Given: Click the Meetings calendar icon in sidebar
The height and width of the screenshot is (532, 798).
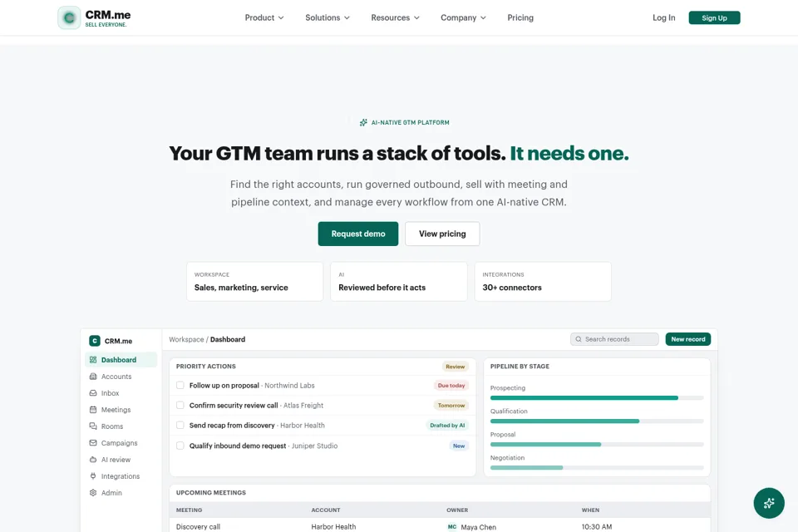Looking at the screenshot, I should click(93, 410).
